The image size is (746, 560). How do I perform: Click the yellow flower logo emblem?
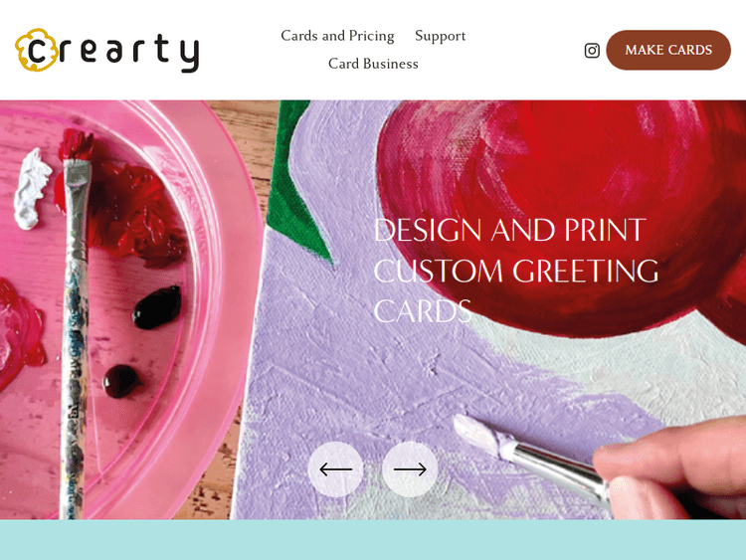tap(37, 50)
